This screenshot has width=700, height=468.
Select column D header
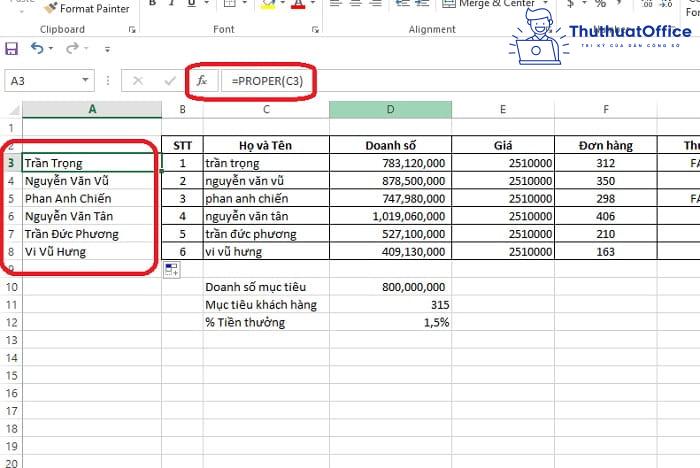pos(392,109)
